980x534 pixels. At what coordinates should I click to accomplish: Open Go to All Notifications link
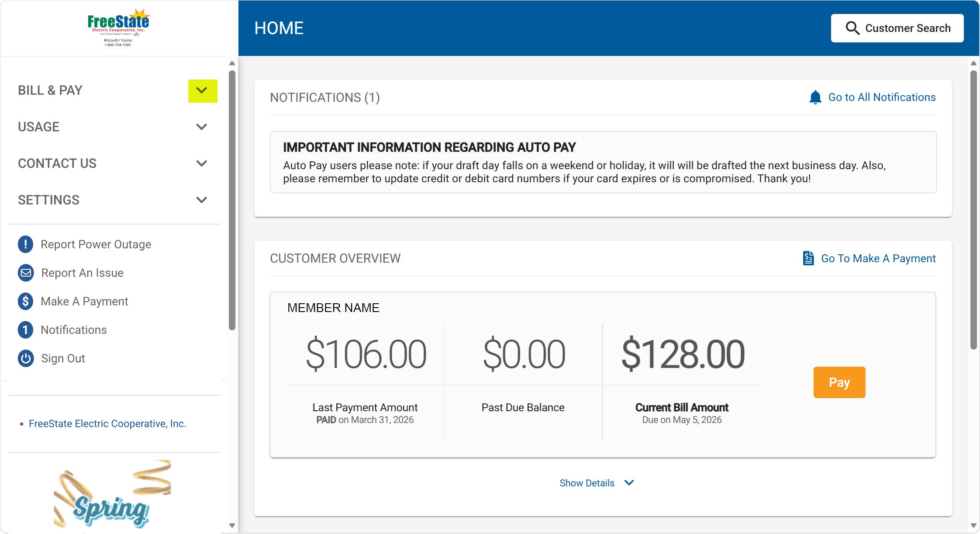coord(881,97)
